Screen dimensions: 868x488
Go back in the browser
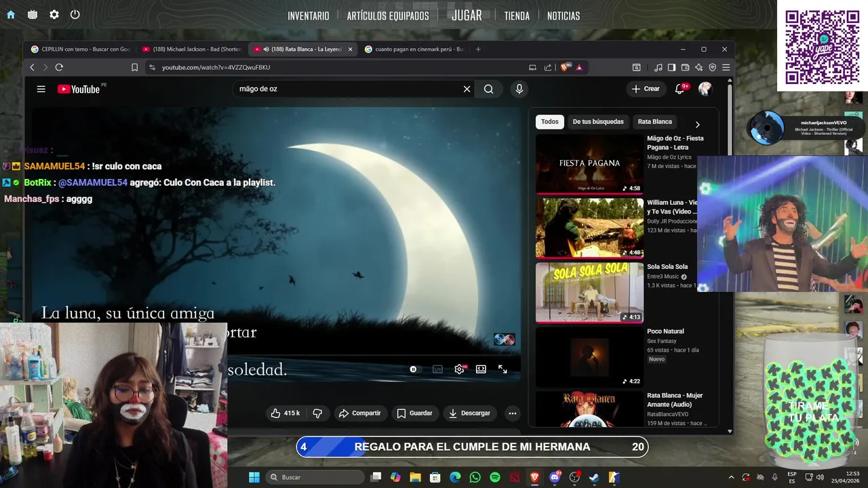tap(32, 67)
